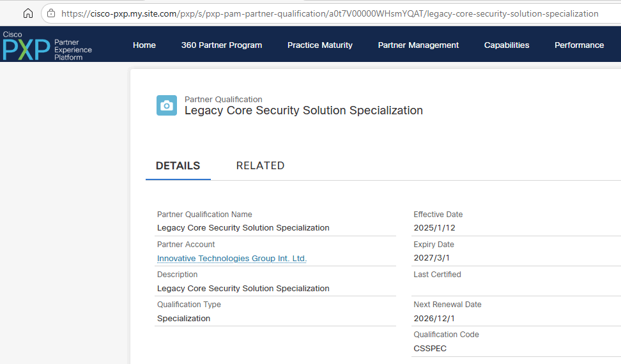Click the Qualification Type value Specialization
Screen dimensions: 621x364
(x=184, y=318)
